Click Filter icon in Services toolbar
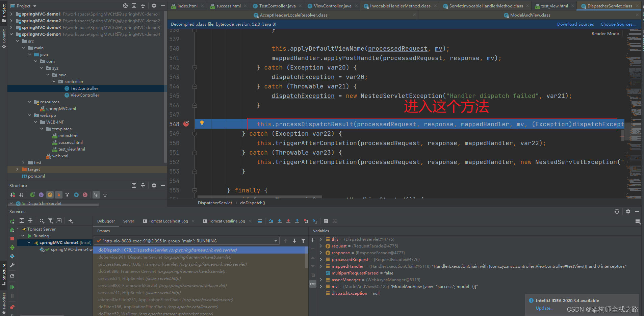 pos(50,221)
